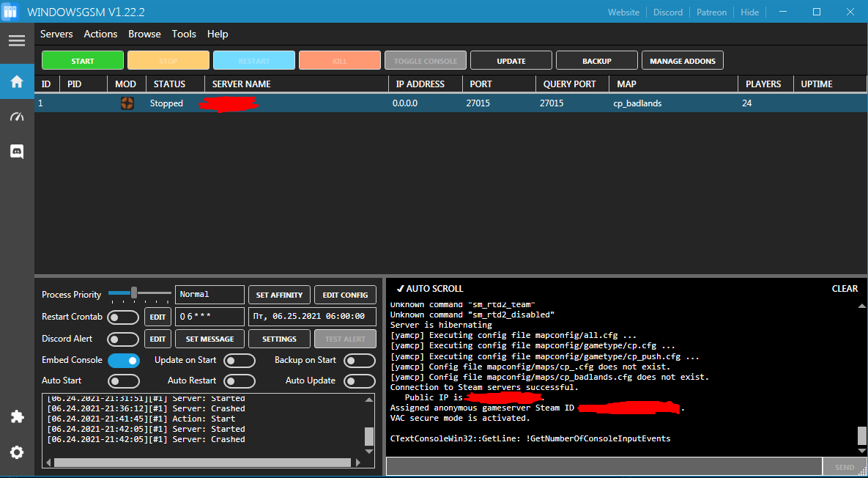Open the plugins puzzle-piece icon
This screenshot has height=478, width=868.
(x=16, y=416)
